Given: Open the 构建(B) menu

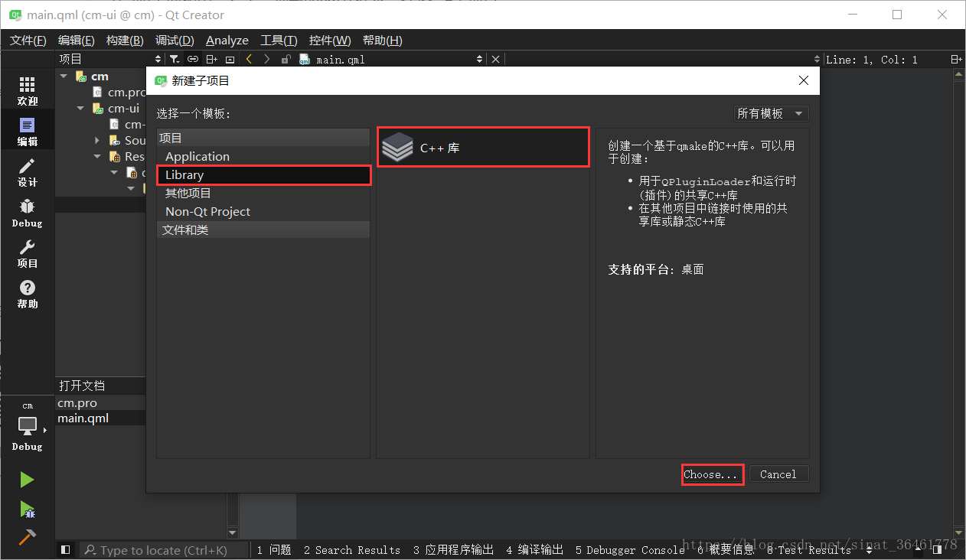Looking at the screenshot, I should pyautogui.click(x=125, y=41).
